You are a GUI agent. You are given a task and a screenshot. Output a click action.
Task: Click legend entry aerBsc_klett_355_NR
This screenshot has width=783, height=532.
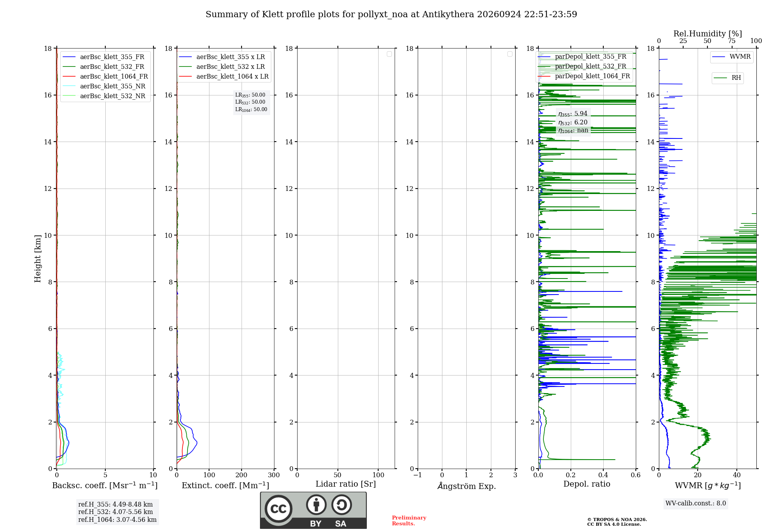(105, 86)
